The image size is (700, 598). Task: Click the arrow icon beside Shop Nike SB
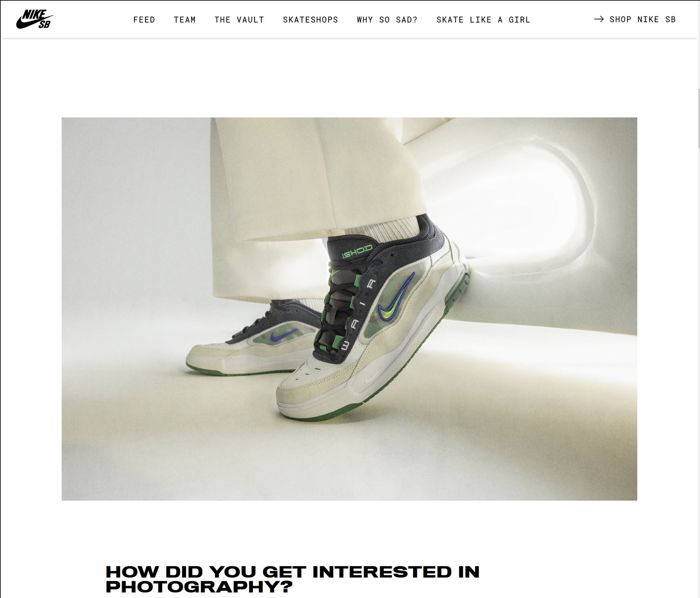click(x=599, y=19)
